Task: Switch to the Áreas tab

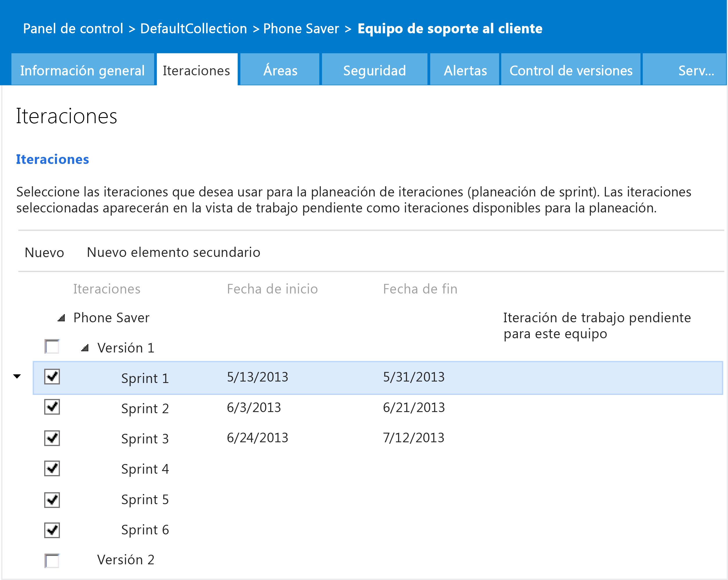Action: tap(280, 71)
